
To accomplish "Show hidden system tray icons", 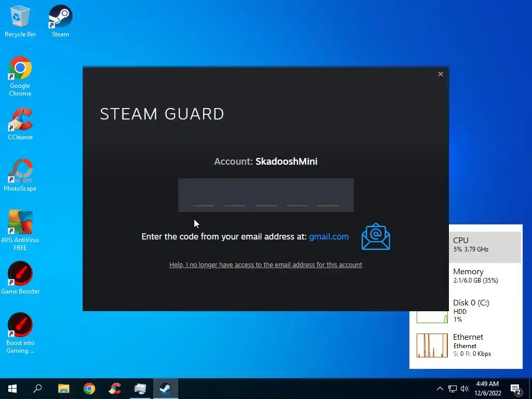I will [x=440, y=389].
